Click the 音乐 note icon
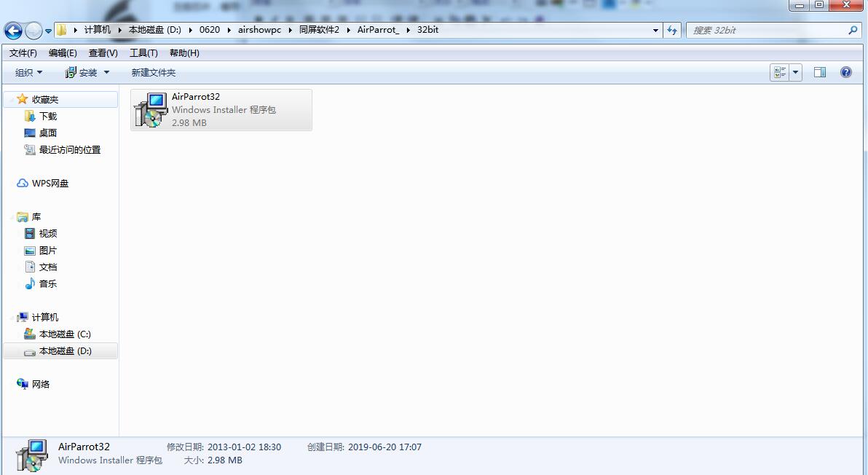The height and width of the screenshot is (475, 868). [30, 284]
